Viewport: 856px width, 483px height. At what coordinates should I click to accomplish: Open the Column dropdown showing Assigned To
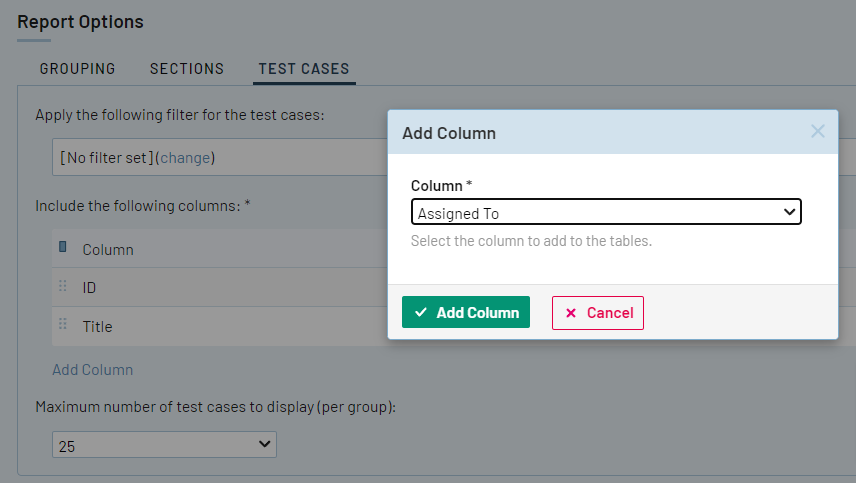(606, 213)
